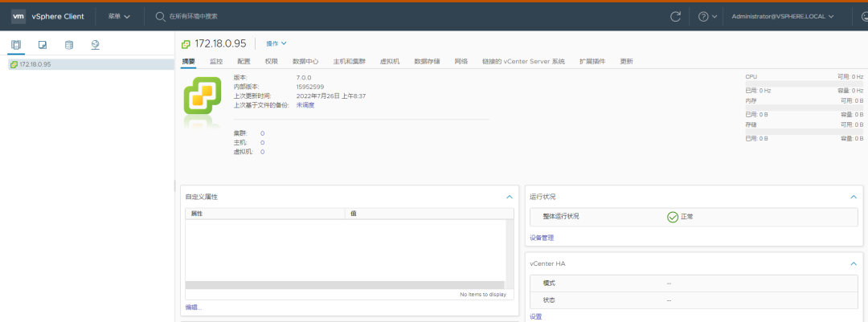Click the vSphere Client title text
Viewport: 868px width, 322px height.
[x=58, y=17]
